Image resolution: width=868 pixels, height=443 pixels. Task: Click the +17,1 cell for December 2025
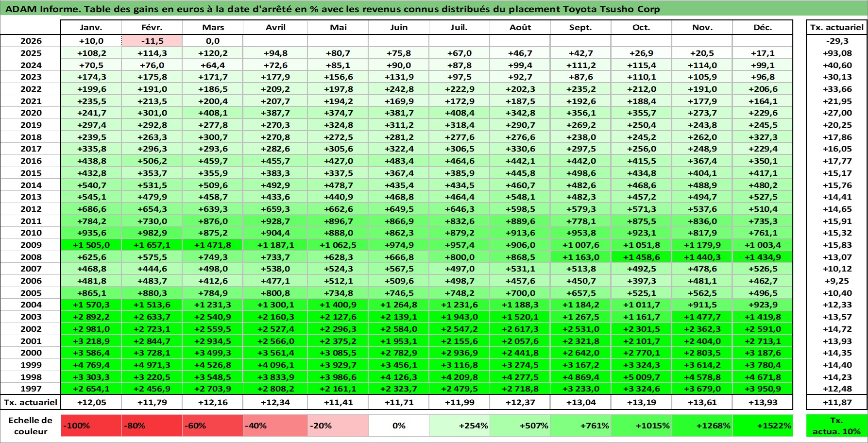[763, 53]
